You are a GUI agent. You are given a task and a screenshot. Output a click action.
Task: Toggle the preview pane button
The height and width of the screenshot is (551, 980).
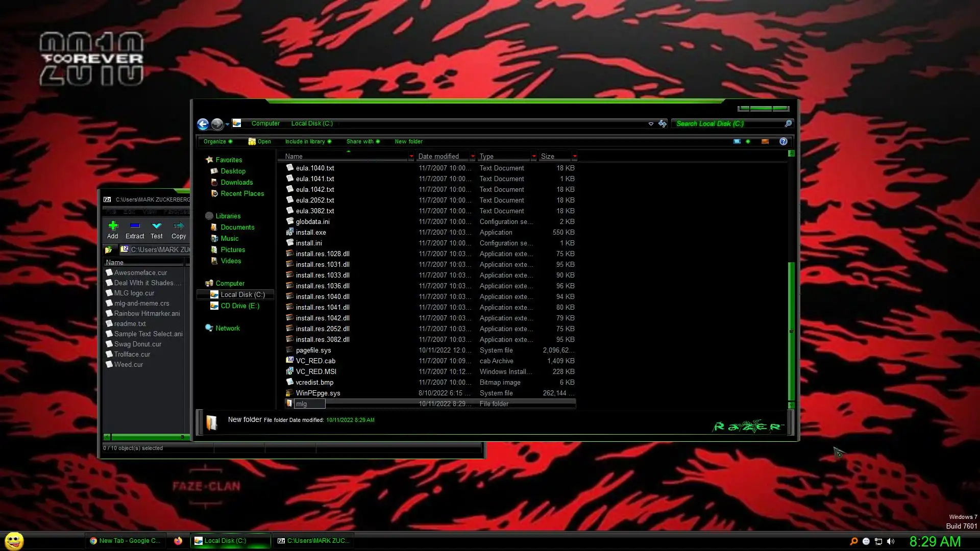tap(765, 141)
